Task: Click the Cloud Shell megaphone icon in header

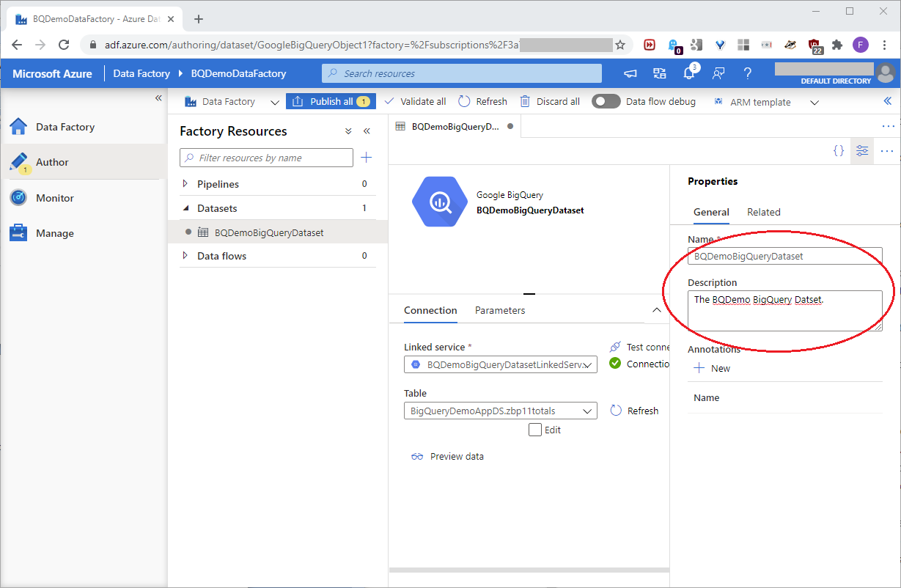Action: coord(630,73)
